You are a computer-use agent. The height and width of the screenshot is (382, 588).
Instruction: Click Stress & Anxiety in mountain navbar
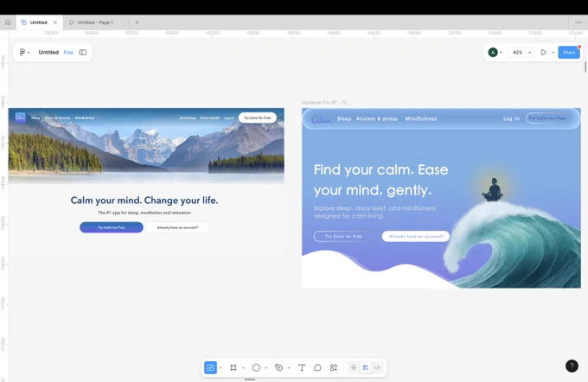(57, 118)
